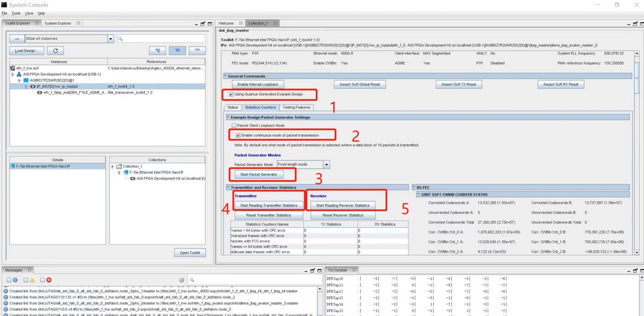Switch to the Testing Features tab
The width and height of the screenshot is (644, 316).
pos(296,107)
